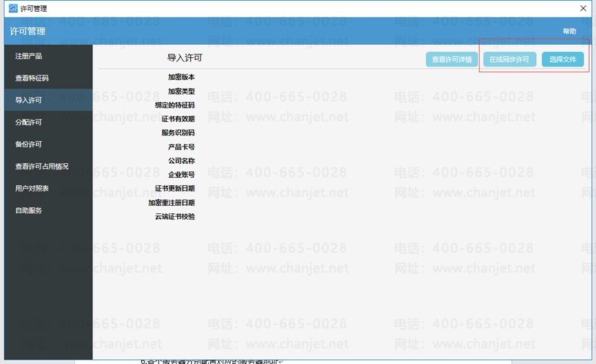Click the 选择文件 button
This screenshot has width=596, height=364.
coord(562,59)
